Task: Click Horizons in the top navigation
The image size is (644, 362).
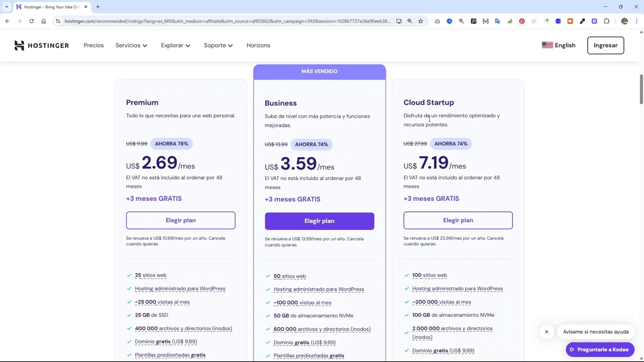Action: (x=258, y=45)
